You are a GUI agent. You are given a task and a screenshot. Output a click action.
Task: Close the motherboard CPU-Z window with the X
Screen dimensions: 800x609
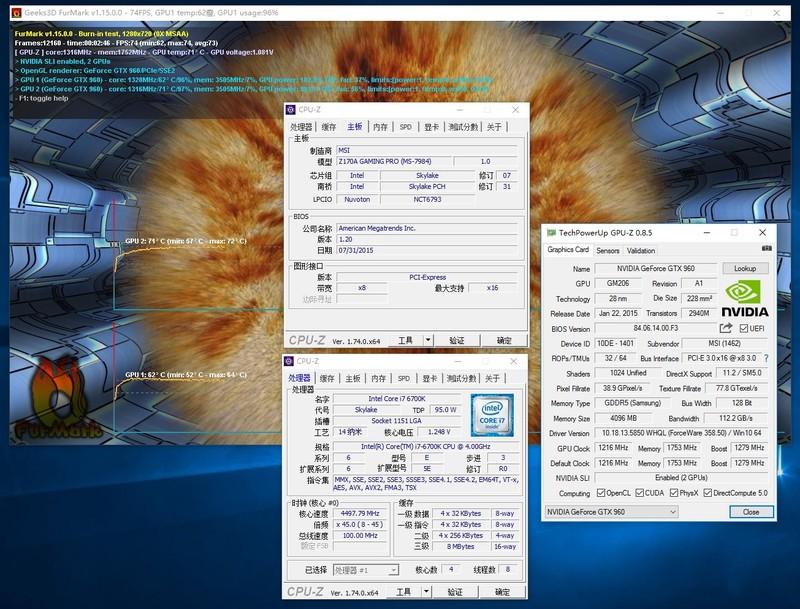515,110
